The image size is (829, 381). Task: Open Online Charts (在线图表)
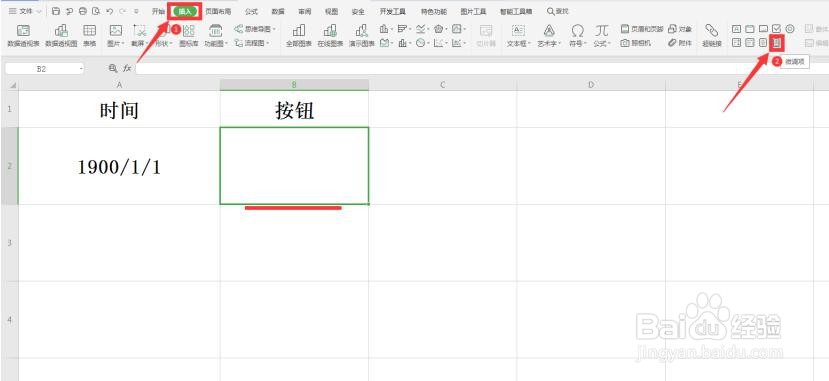[x=330, y=35]
